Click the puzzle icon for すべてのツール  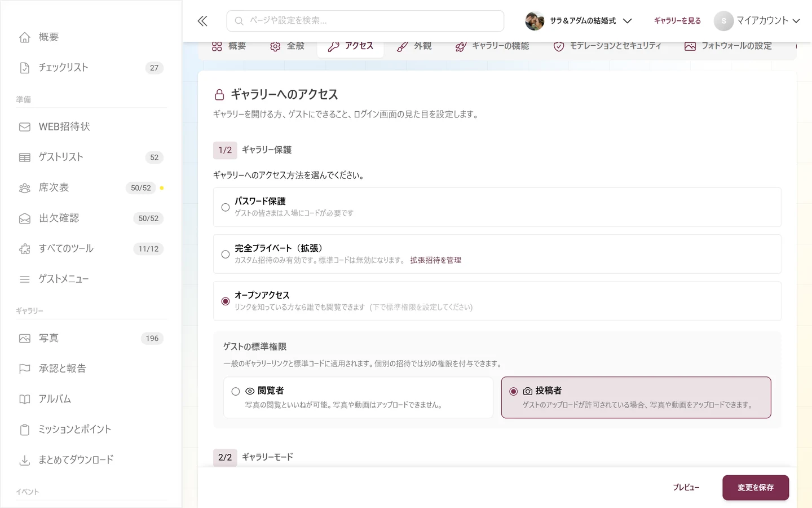pos(25,249)
